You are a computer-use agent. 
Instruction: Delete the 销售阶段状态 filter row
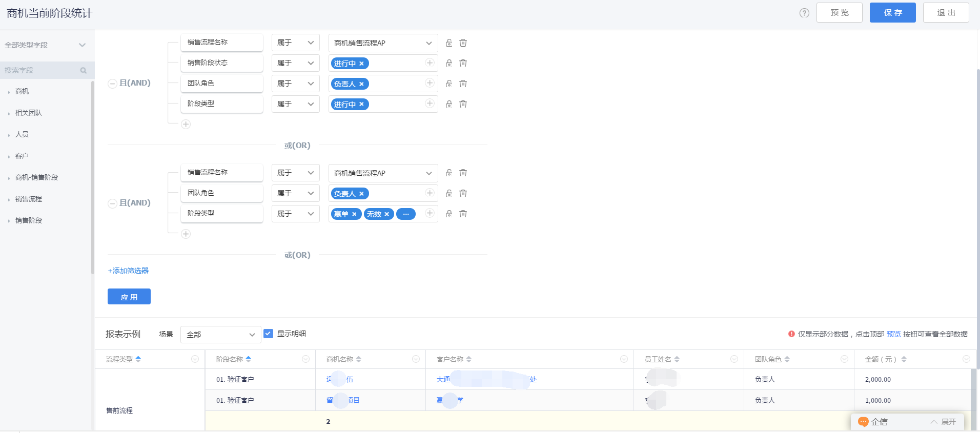pos(463,63)
